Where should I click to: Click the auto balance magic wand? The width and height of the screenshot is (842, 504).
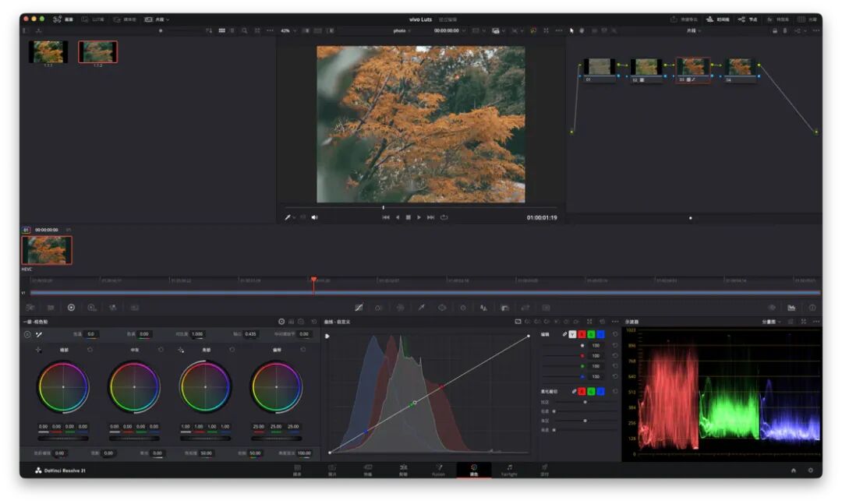click(39, 334)
